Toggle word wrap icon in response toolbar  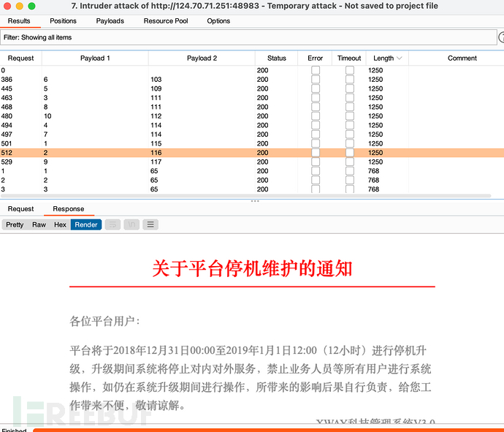pyautogui.click(x=112, y=224)
